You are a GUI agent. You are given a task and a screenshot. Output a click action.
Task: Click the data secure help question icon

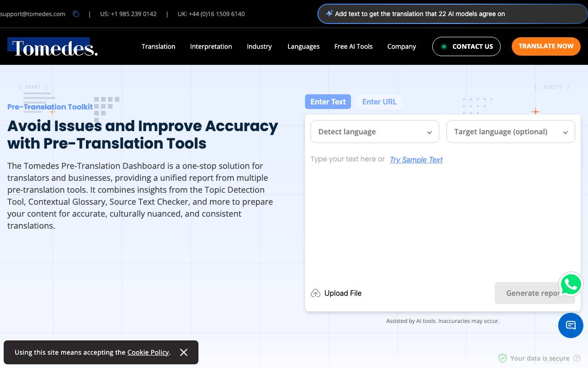click(x=577, y=358)
